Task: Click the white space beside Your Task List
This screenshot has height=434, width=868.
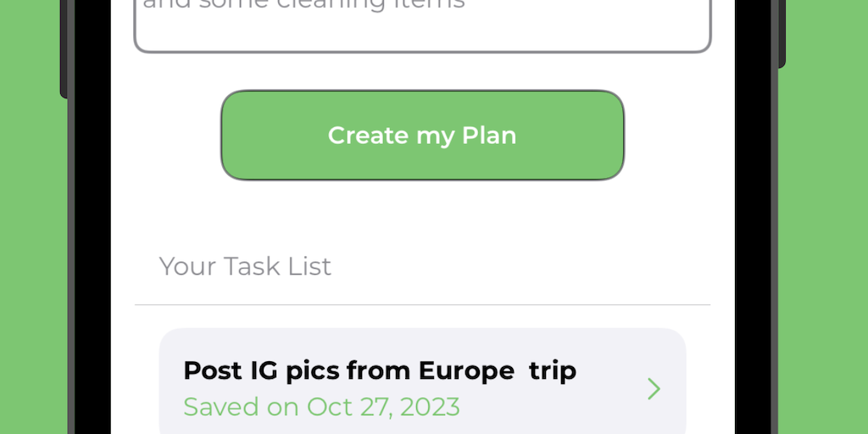Action: (x=526, y=266)
